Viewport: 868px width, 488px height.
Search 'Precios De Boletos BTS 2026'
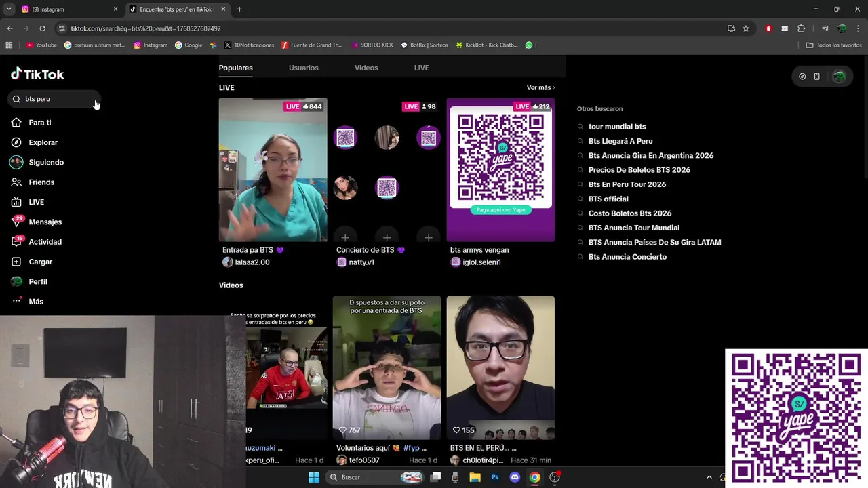click(639, 170)
